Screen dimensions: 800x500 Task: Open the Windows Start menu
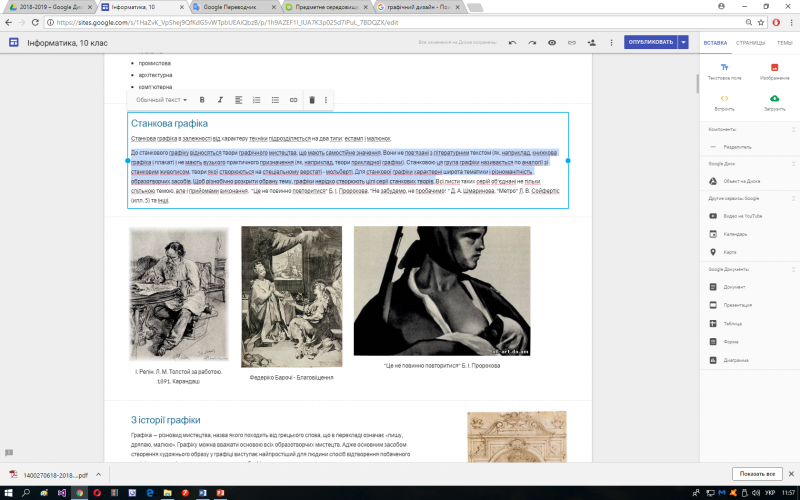(8, 493)
